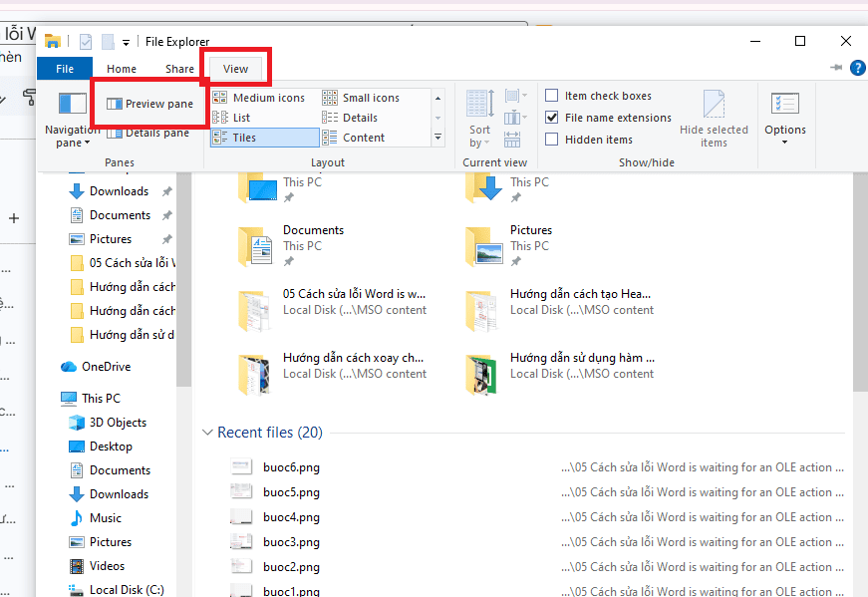
Task: Click Hide selected items button
Action: (x=714, y=119)
